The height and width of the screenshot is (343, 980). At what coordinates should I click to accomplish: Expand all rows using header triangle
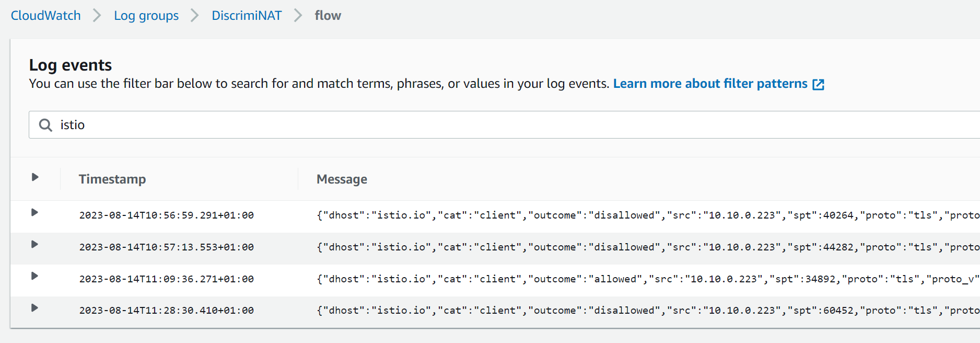pos(35,177)
